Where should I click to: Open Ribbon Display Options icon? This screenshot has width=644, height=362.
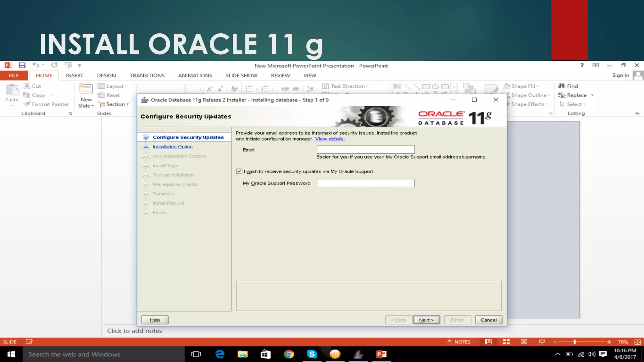596,65
